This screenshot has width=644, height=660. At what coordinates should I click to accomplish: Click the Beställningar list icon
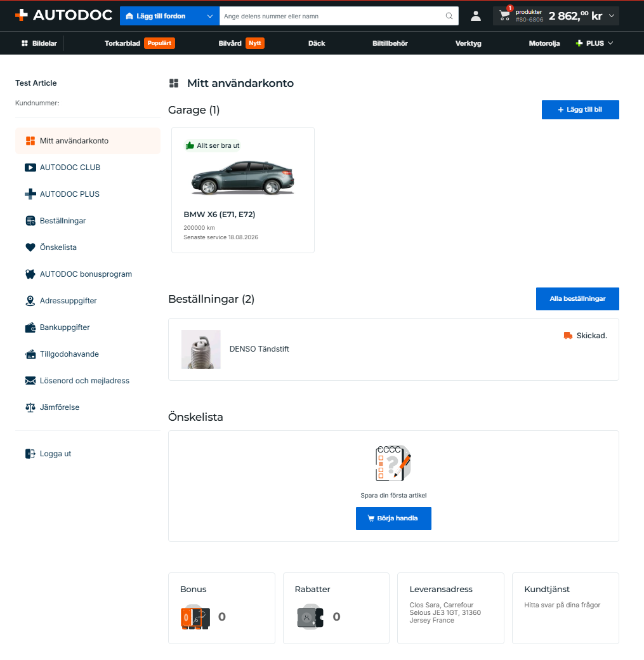tap(30, 221)
